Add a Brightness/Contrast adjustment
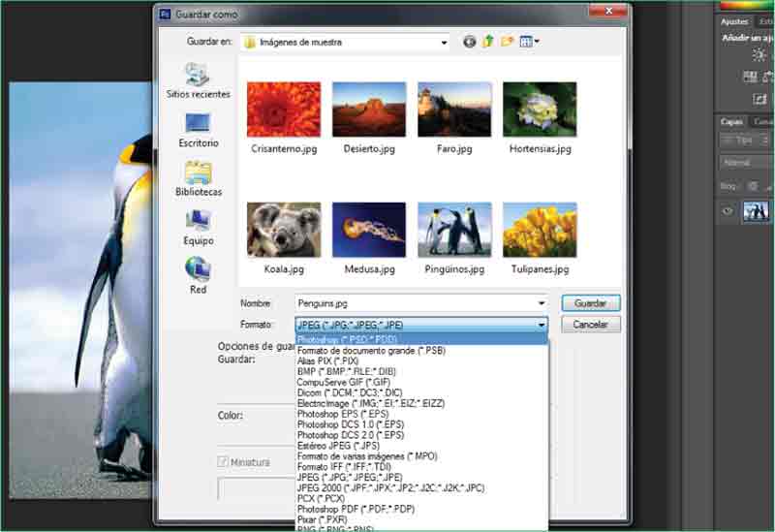Screen dimensions: 775x532 759,55
